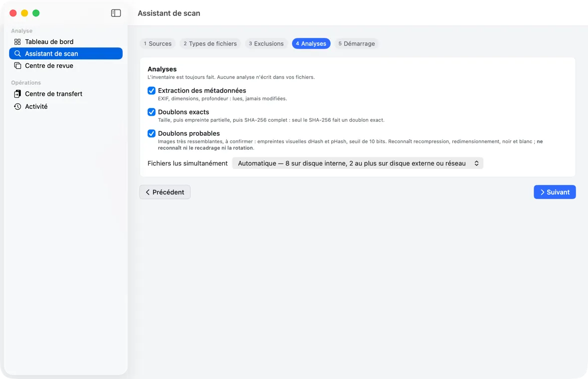Switch to step 3 Exclusions
This screenshot has width=588, height=379.
(x=266, y=43)
